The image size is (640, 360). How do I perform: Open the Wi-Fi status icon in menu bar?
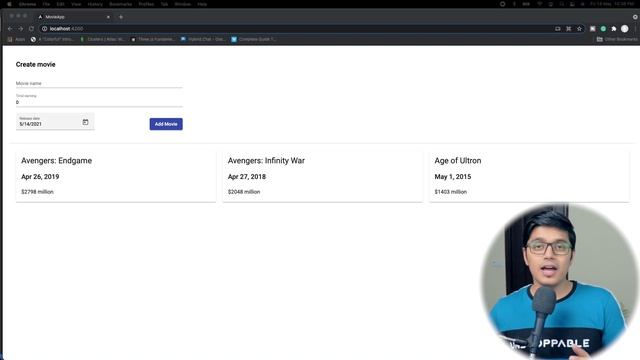click(540, 4)
